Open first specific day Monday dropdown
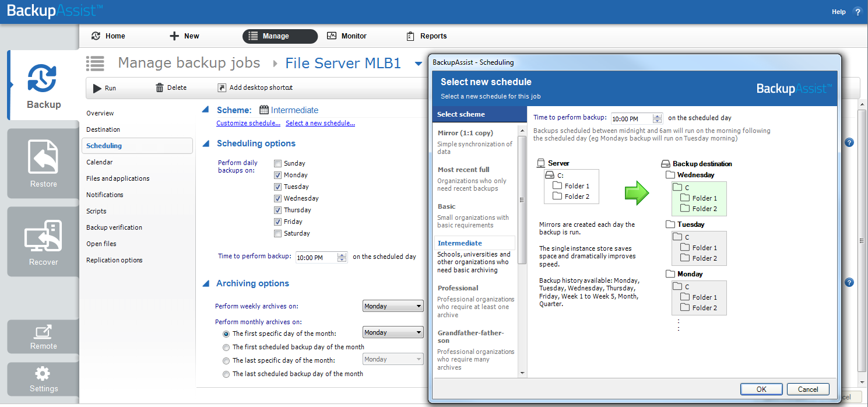868x407 pixels. coord(393,332)
